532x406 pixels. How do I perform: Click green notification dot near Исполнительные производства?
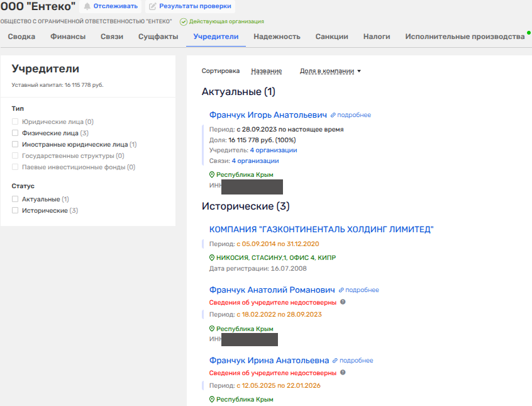(529, 33)
